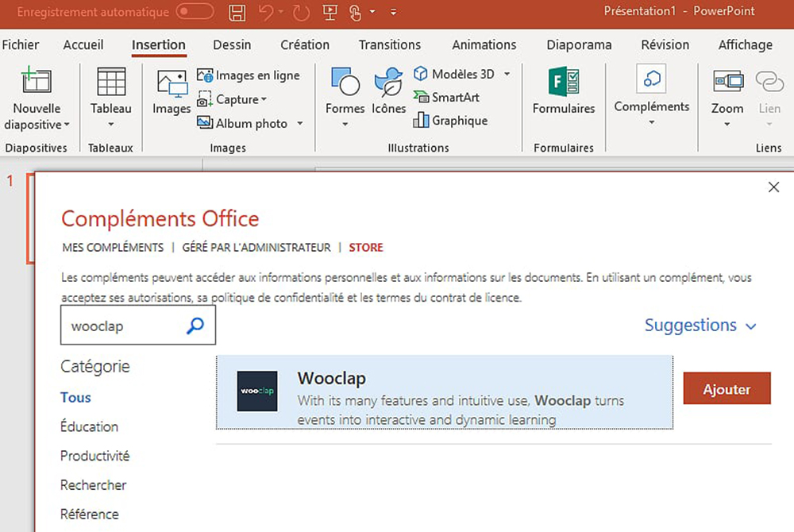Screen dimensions: 794x532
Task: Click the Undo arrow icon
Action: [x=266, y=12]
